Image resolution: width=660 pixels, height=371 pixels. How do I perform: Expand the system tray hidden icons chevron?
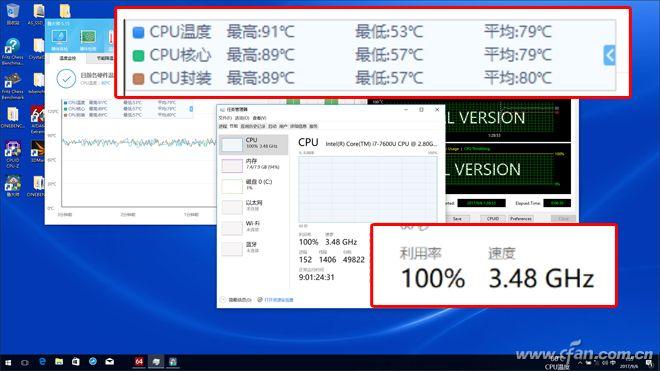(x=580, y=363)
